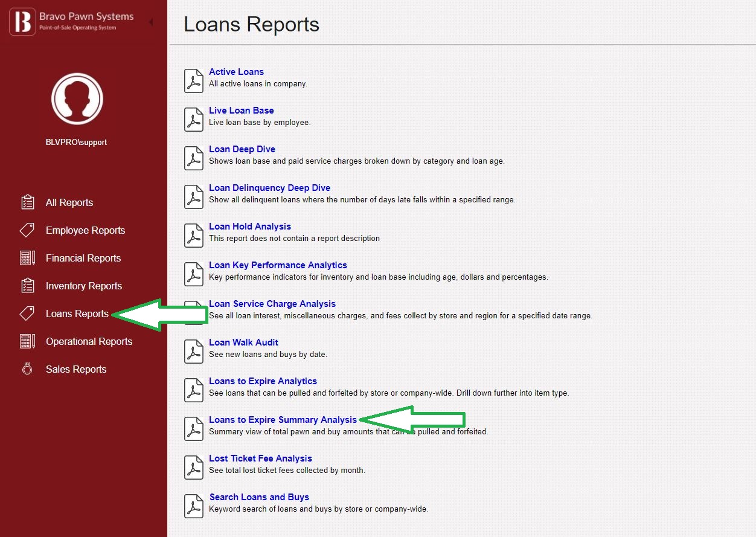Click the Employee Reports tag icon
The height and width of the screenshot is (537, 756).
point(27,230)
